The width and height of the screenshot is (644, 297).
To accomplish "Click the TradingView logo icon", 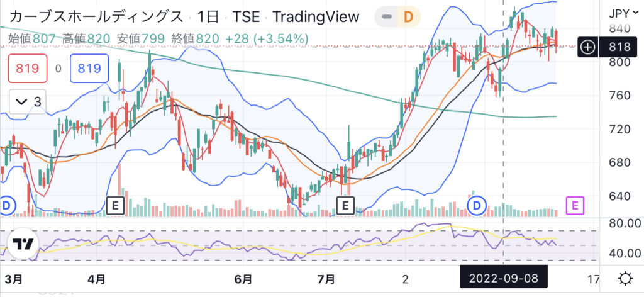I will pos(23,244).
